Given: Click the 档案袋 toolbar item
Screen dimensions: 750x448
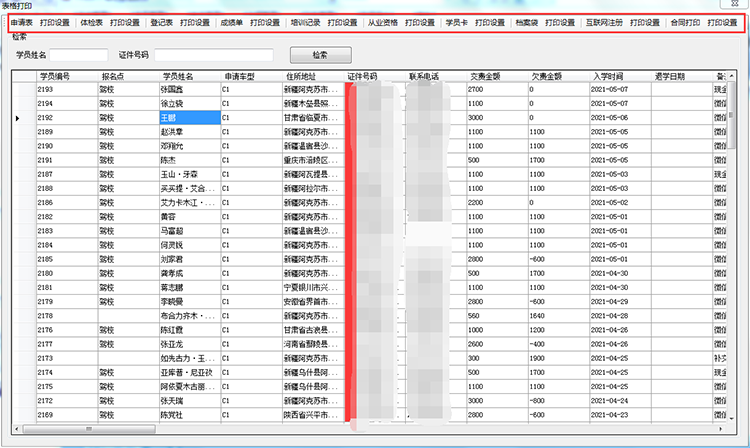Looking at the screenshot, I should click(526, 21).
